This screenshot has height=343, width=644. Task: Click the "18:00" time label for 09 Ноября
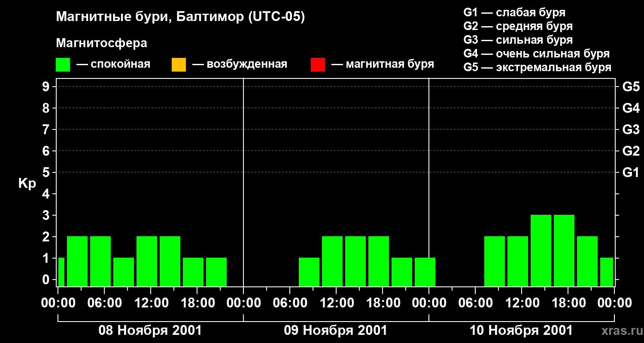coord(383,303)
